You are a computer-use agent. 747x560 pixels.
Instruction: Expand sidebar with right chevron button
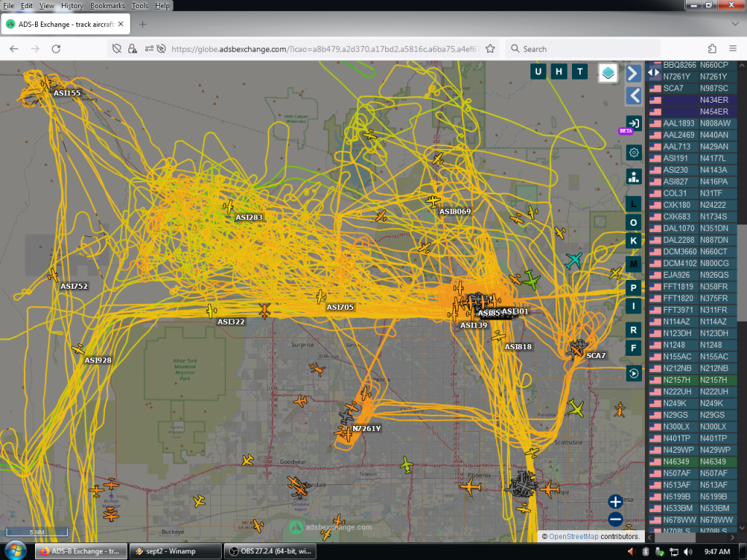633,74
